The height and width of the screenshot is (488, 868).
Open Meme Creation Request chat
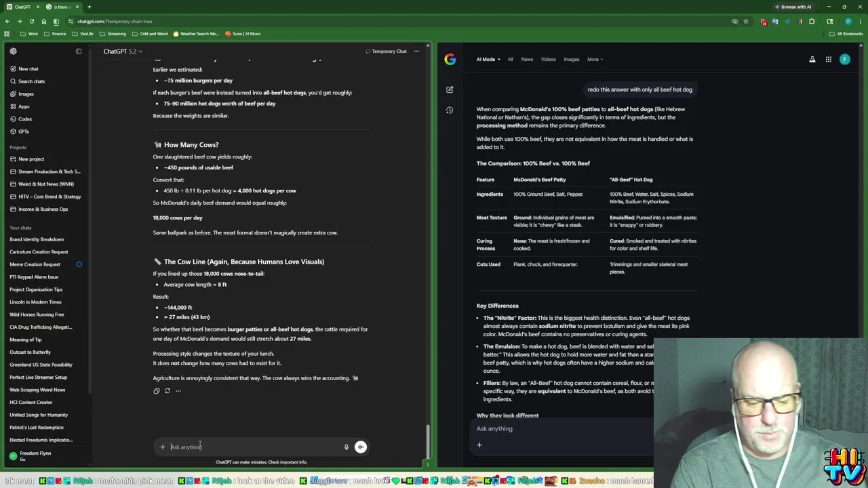point(35,264)
